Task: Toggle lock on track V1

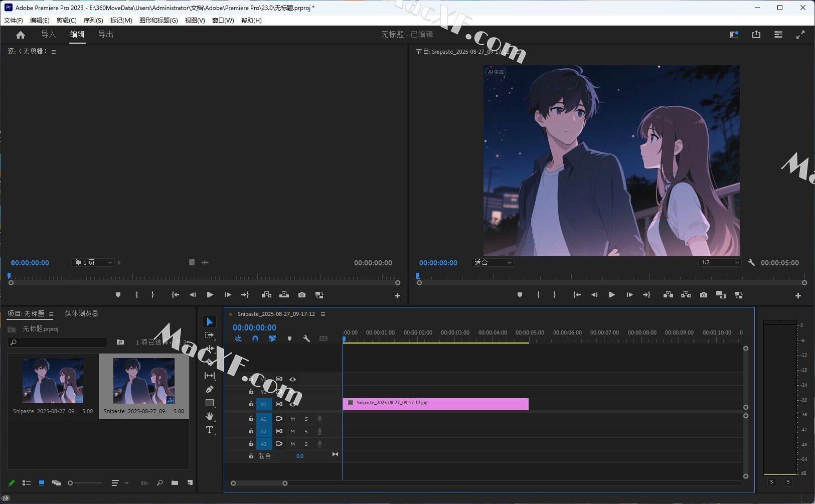Action: pos(251,404)
